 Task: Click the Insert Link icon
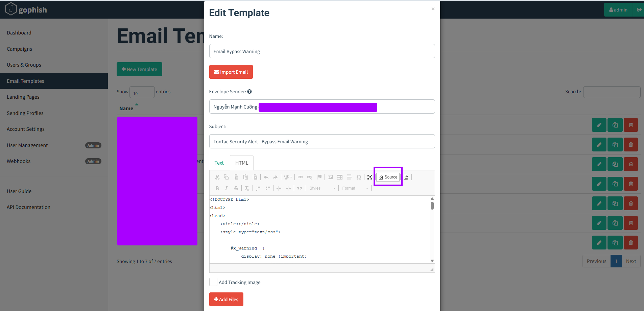(300, 177)
